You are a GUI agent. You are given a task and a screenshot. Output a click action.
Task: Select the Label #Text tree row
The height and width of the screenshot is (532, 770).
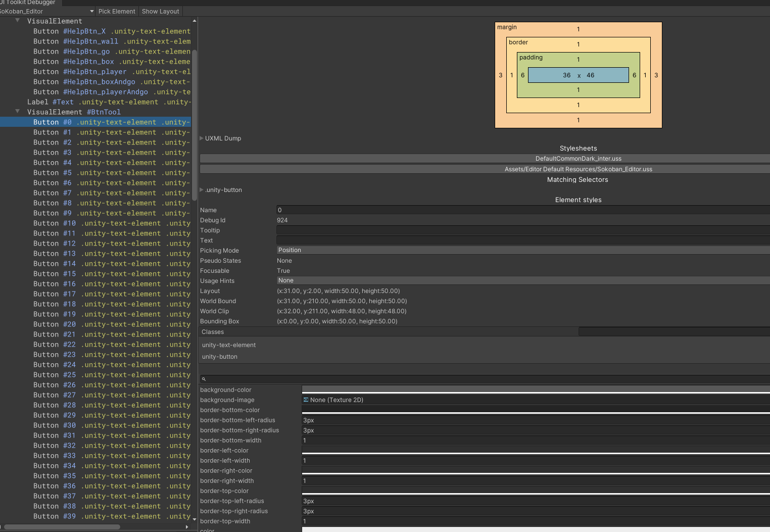[x=95, y=102]
